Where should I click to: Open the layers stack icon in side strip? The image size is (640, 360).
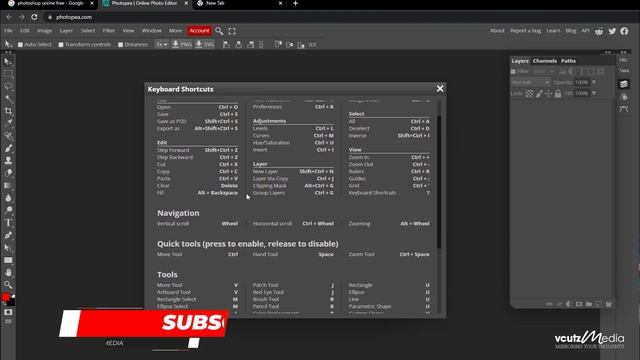point(624,84)
